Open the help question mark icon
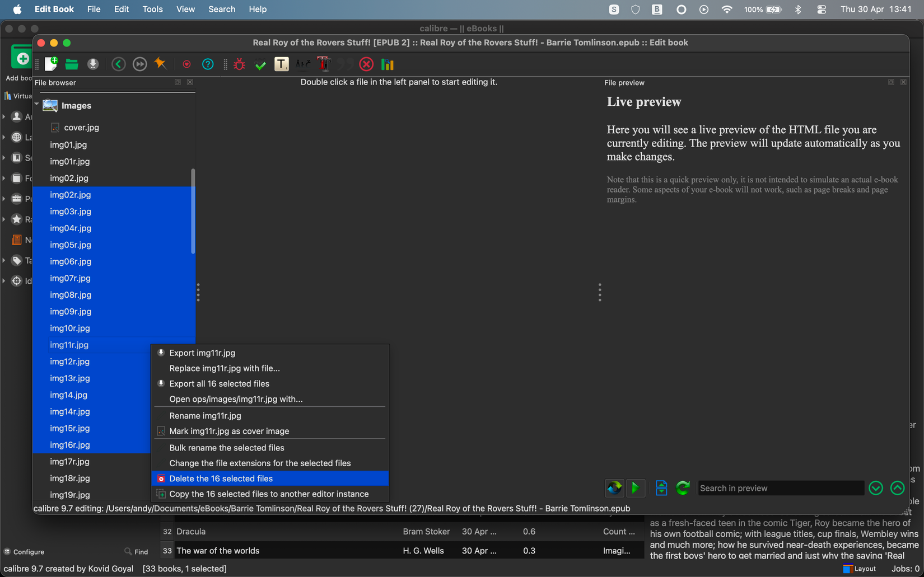The height and width of the screenshot is (577, 924). pyautogui.click(x=208, y=64)
